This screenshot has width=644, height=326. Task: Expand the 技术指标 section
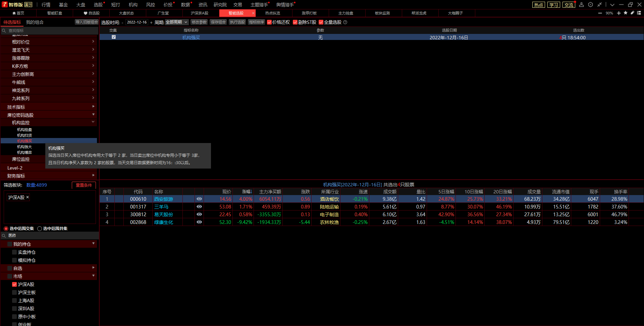(49, 107)
